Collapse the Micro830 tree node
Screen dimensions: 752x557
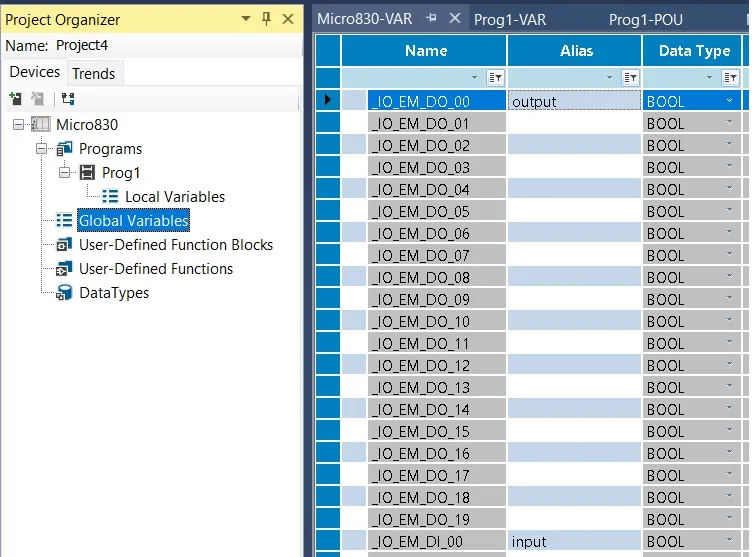click(x=18, y=125)
